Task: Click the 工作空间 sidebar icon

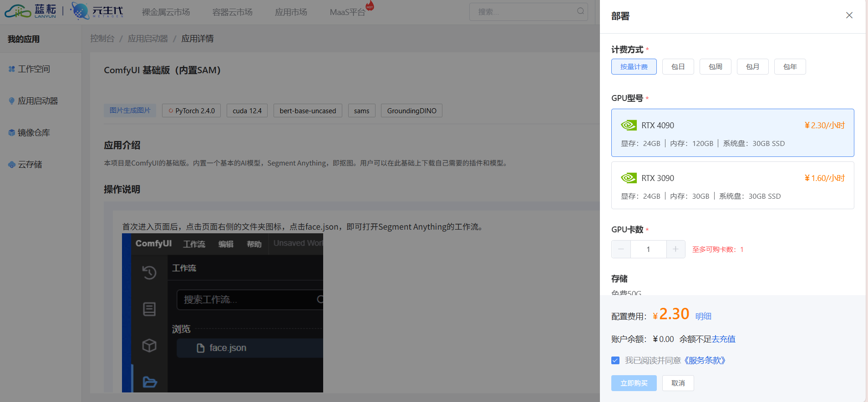Action: tap(12, 69)
